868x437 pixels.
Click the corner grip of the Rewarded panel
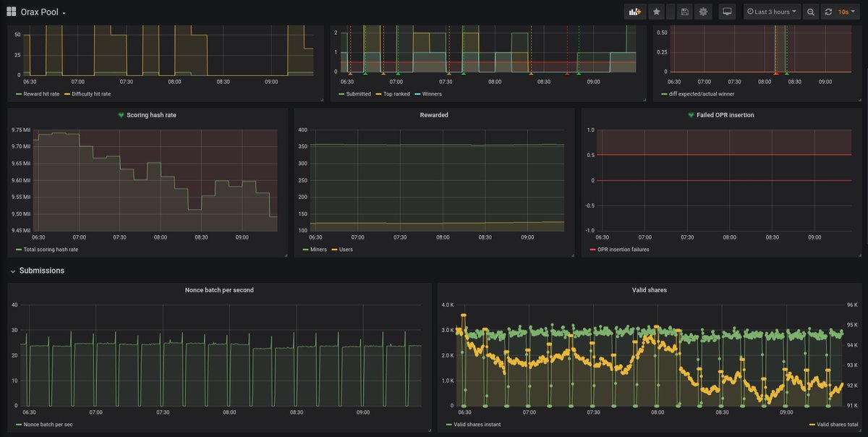pyautogui.click(x=571, y=255)
